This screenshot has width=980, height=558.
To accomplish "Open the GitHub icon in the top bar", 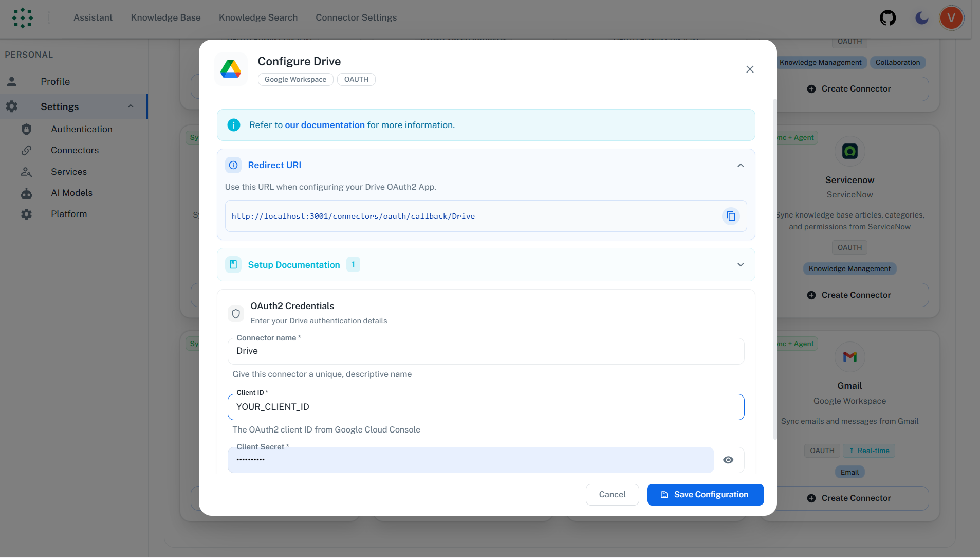I will pyautogui.click(x=887, y=17).
